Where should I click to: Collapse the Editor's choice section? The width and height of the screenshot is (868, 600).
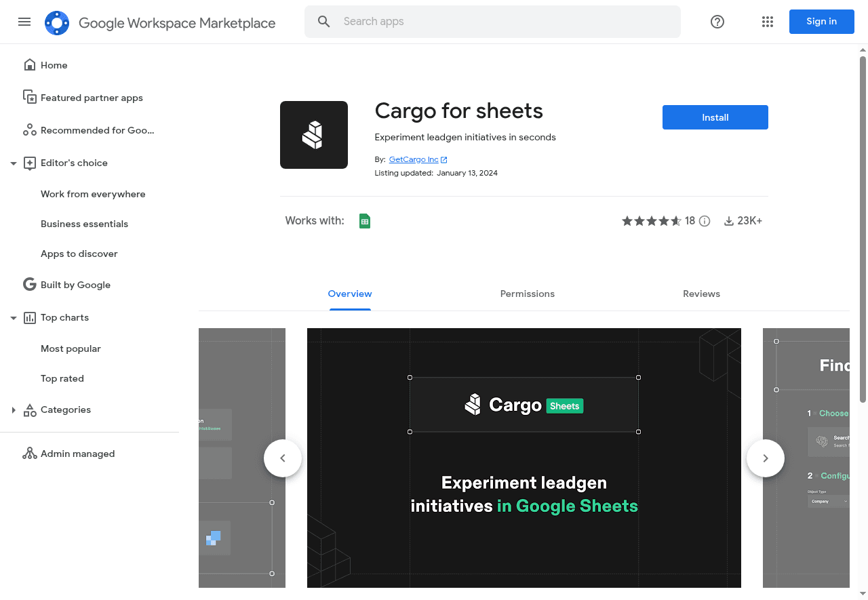coord(13,163)
